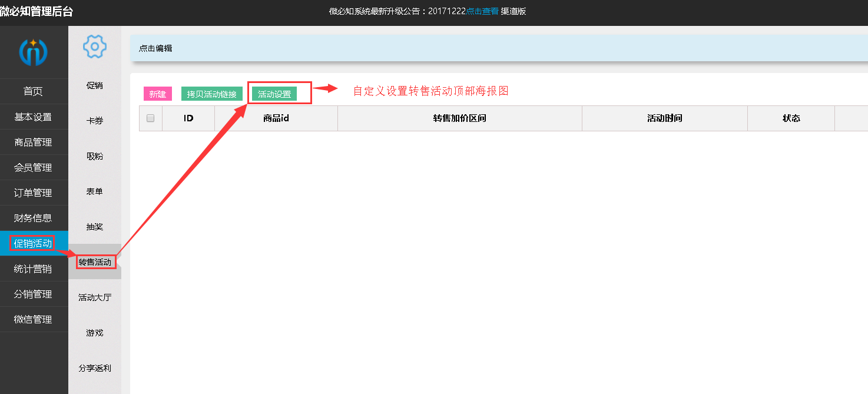Select 活动大厅 in submenu
The height and width of the screenshot is (394, 868).
click(x=95, y=297)
